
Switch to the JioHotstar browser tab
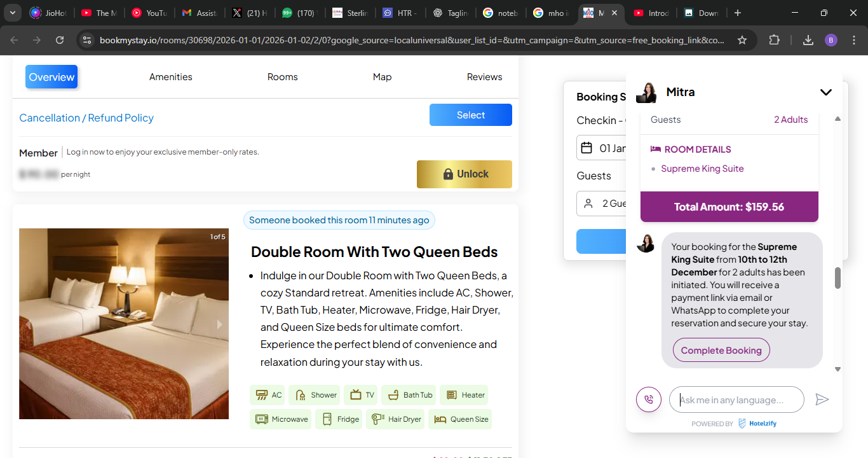pos(49,13)
